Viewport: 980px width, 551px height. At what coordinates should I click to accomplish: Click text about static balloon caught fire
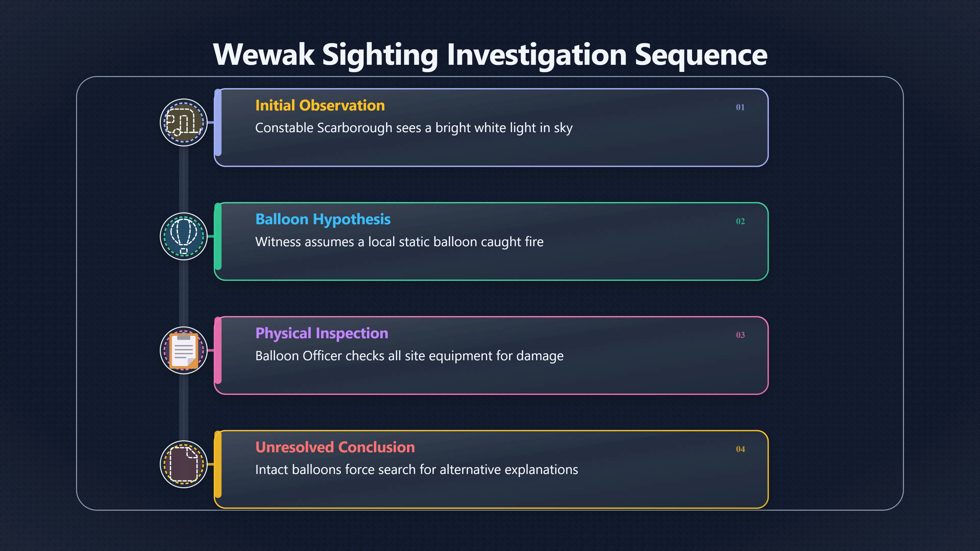point(399,242)
